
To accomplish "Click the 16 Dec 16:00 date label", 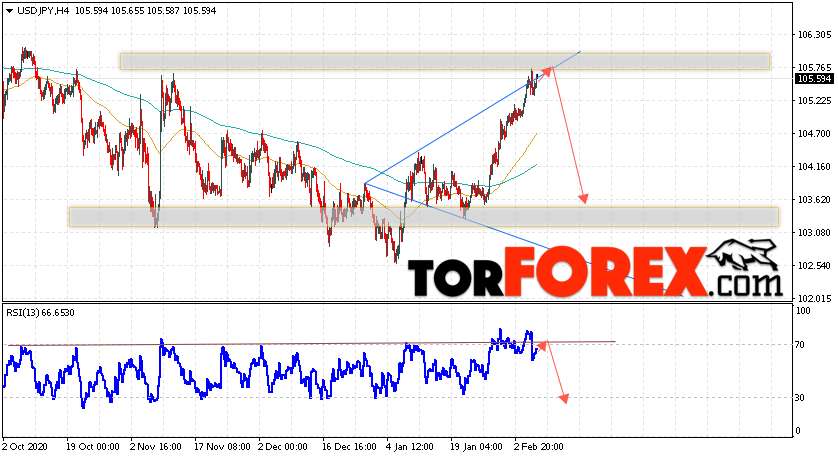I will (x=350, y=447).
